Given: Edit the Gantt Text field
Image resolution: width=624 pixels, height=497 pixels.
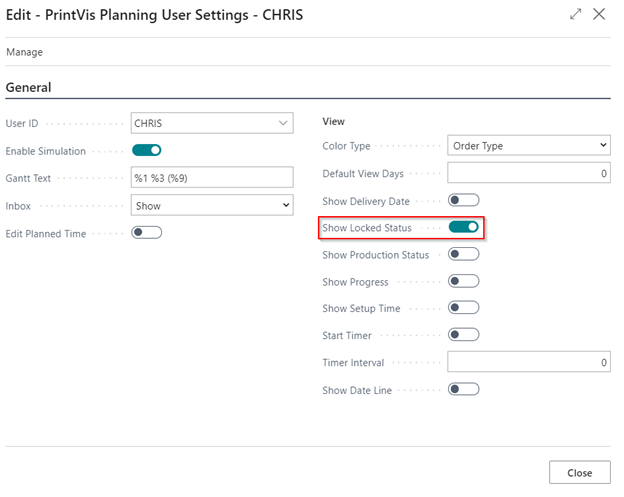Looking at the screenshot, I should click(212, 177).
